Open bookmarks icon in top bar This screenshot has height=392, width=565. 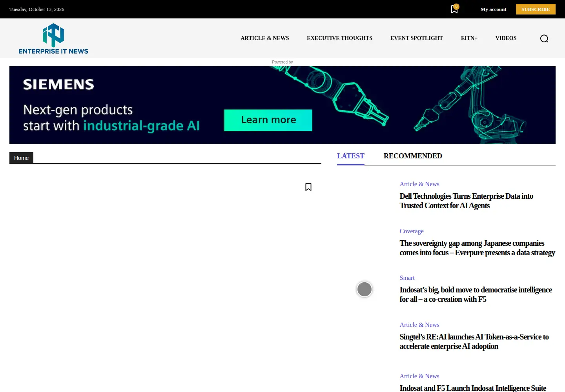click(454, 9)
